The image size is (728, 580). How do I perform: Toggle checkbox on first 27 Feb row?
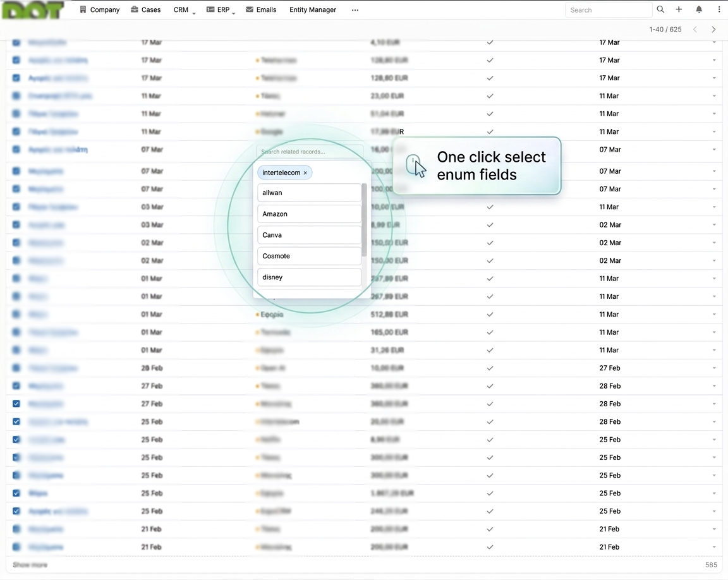pos(16,385)
